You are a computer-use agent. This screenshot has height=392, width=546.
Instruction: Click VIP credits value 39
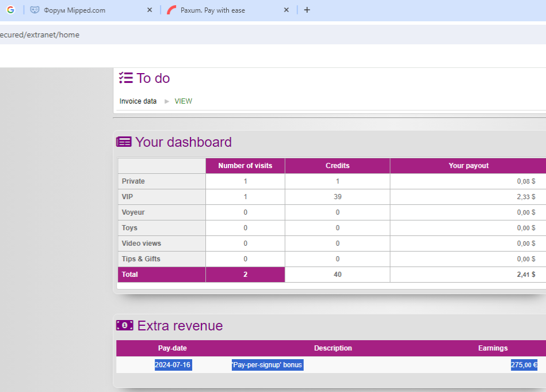[337, 197]
